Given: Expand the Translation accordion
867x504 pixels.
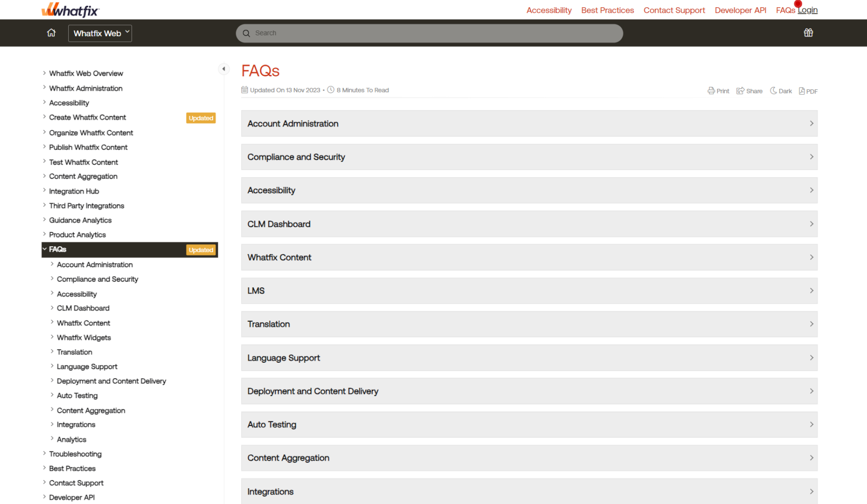Looking at the screenshot, I should [529, 324].
